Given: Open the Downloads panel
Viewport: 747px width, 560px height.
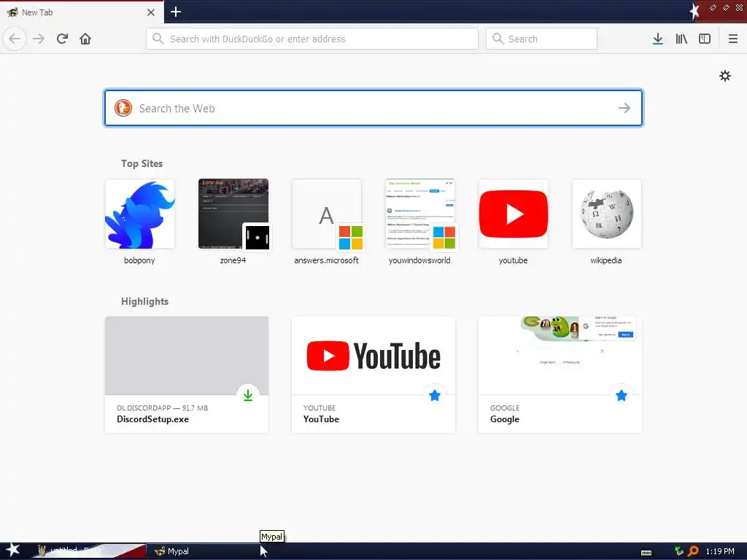Looking at the screenshot, I should (658, 39).
